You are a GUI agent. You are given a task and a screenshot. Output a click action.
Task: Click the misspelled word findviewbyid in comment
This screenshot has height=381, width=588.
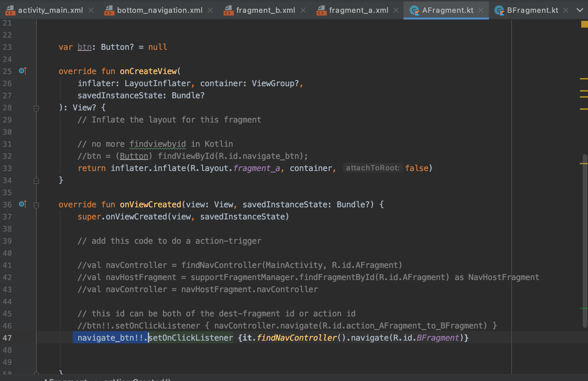coord(158,144)
